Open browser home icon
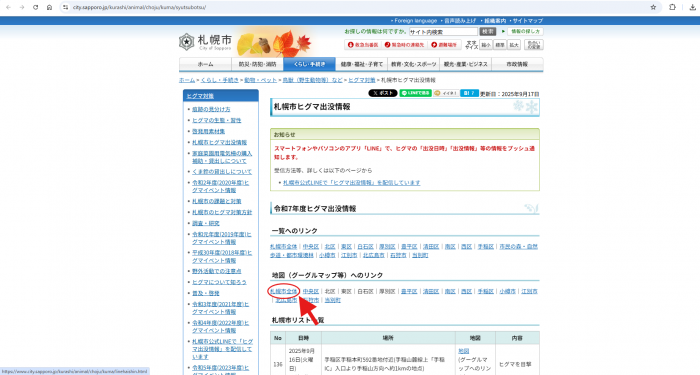Viewport: 700px width, 375px height. pyautogui.click(x=50, y=7)
